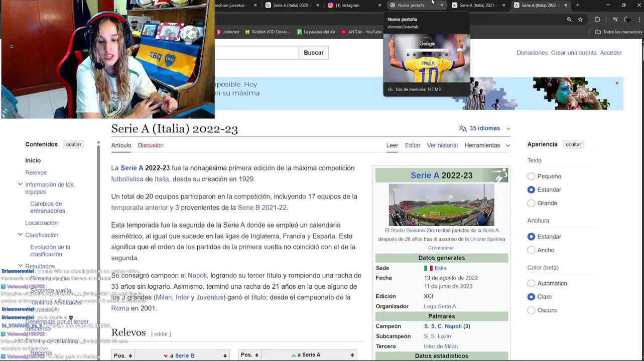Open Ver historial tab
Viewport: 644px width, 361px height.
click(x=442, y=145)
